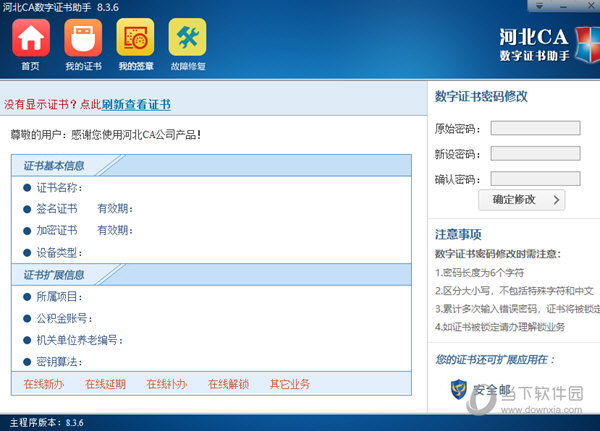Open 在线延期 service link
Screen dimensions: 600x431
coord(105,384)
